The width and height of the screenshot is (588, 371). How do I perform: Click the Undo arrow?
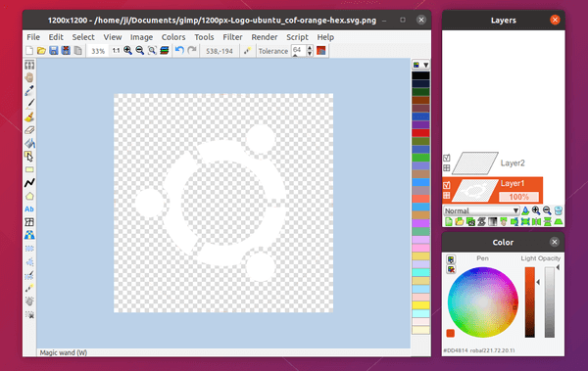[x=179, y=50]
